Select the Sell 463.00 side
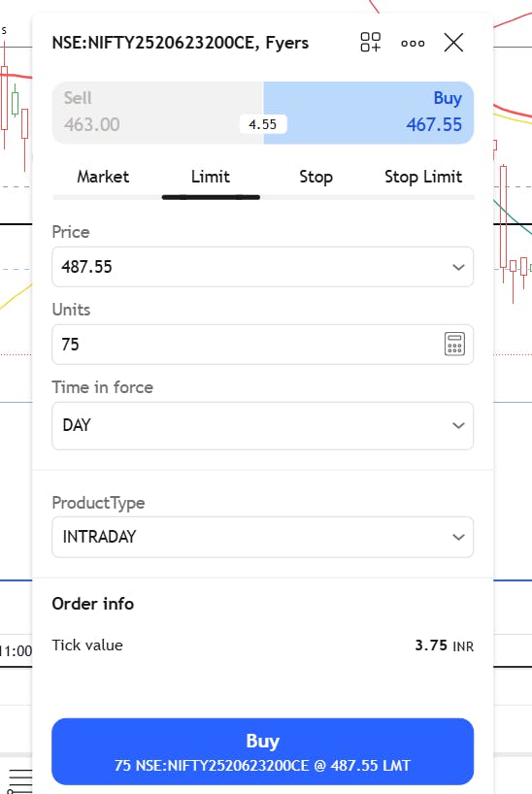This screenshot has width=532, height=794. (x=157, y=113)
